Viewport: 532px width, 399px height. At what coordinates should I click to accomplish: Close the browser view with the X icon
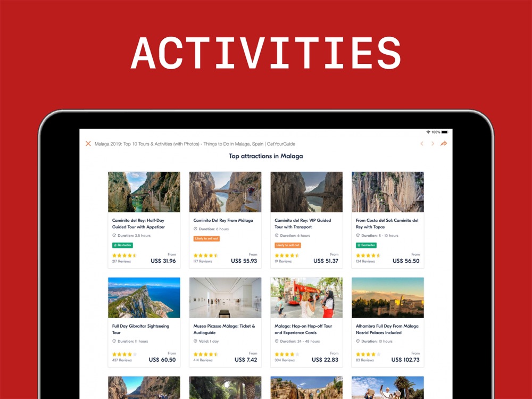(88, 144)
